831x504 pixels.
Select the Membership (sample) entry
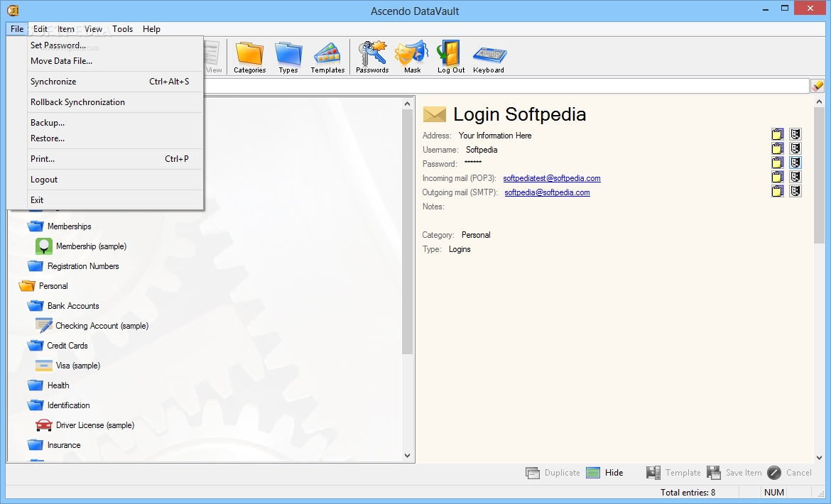pyautogui.click(x=81, y=246)
